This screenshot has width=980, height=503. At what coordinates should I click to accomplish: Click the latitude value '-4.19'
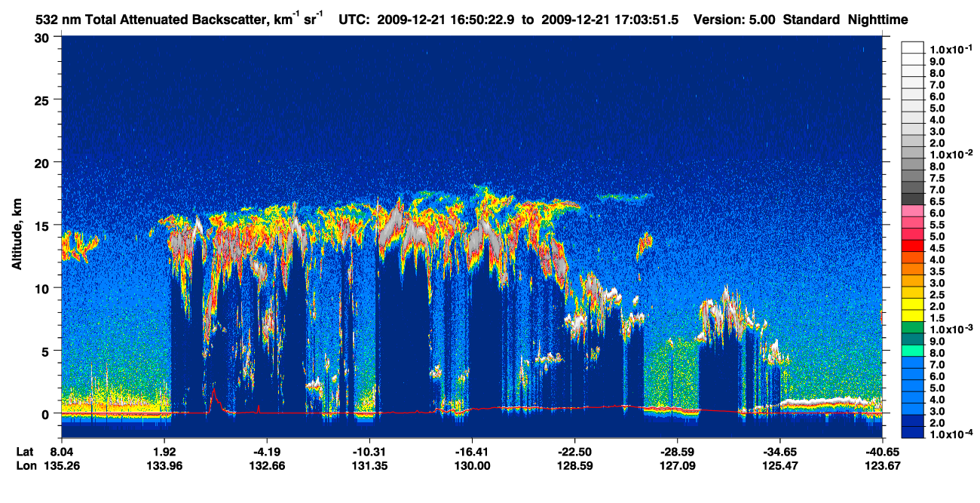265,452
